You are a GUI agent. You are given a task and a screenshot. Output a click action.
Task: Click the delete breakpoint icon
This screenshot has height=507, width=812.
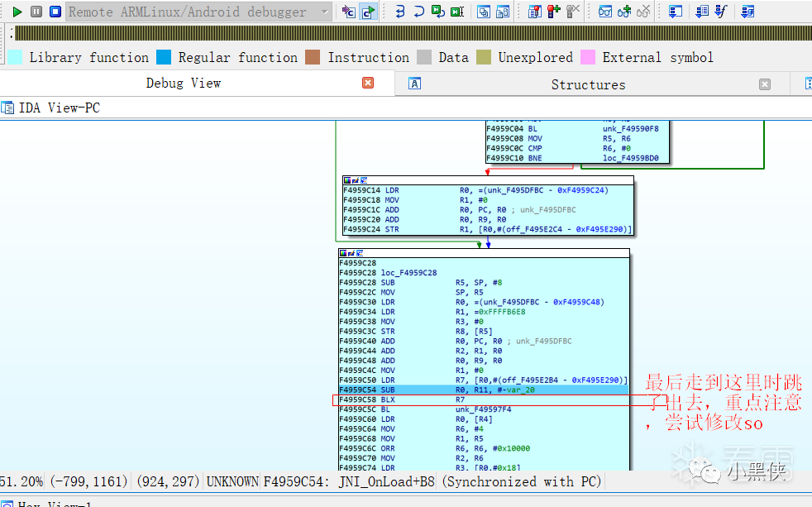(x=573, y=12)
